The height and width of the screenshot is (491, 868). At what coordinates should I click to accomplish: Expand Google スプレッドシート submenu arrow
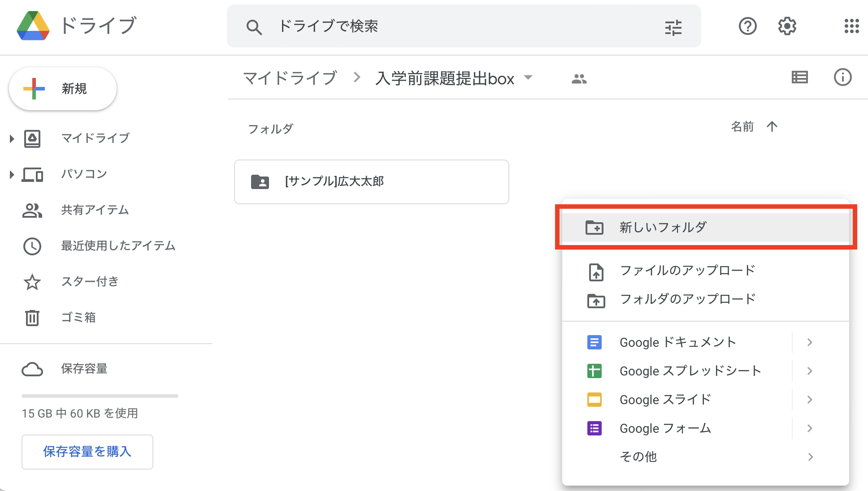coord(810,371)
